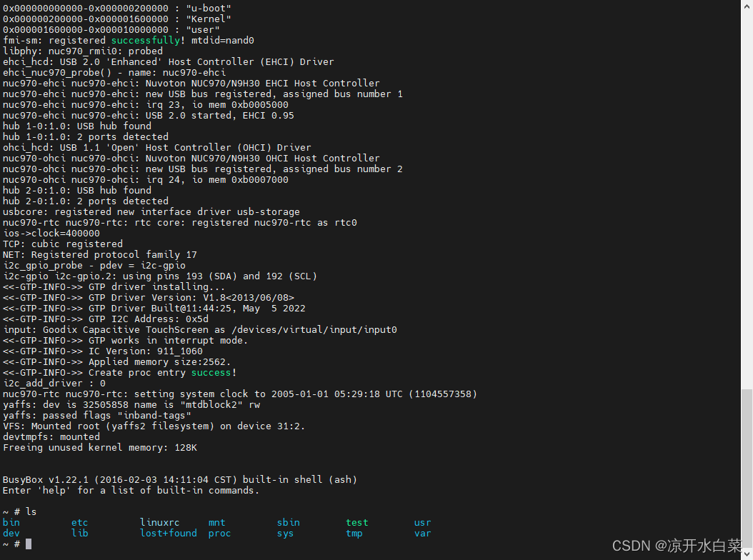Click the 'lost+found' directory name
The width and height of the screenshot is (753, 560).
[169, 533]
